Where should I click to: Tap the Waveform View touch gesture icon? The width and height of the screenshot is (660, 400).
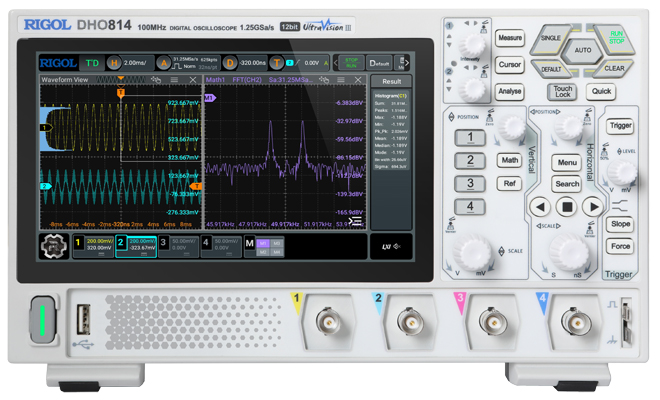(x=156, y=80)
